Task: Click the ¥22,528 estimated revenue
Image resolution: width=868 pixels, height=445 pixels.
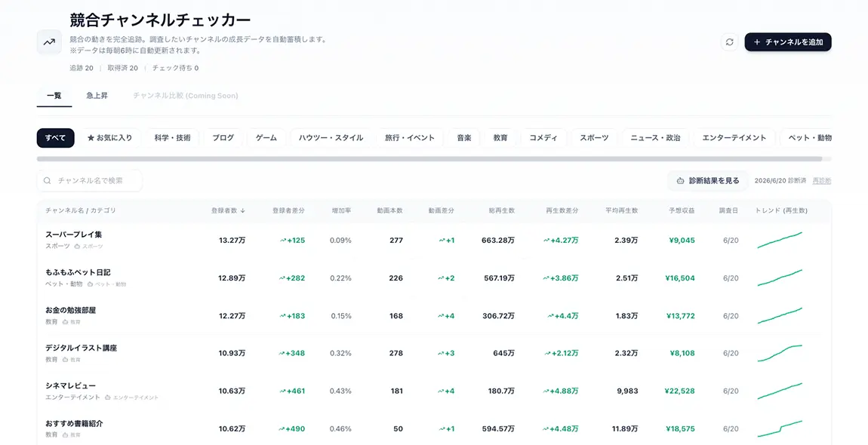Action: tap(680, 391)
